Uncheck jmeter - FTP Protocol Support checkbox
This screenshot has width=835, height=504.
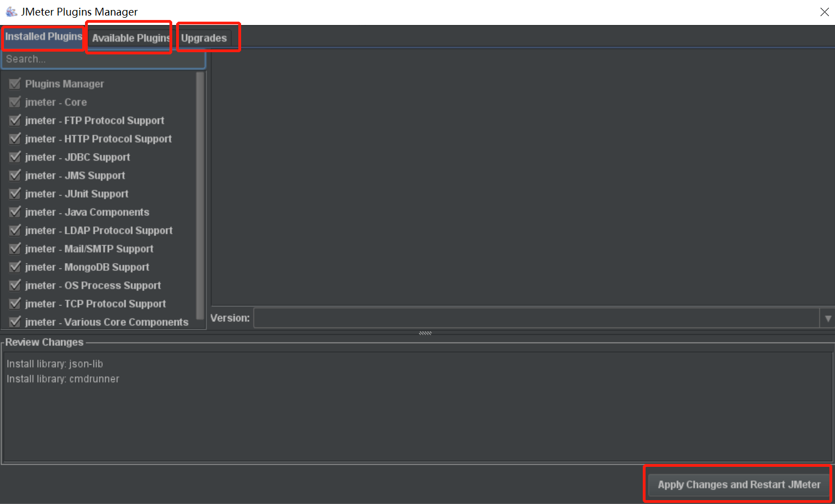tap(15, 120)
